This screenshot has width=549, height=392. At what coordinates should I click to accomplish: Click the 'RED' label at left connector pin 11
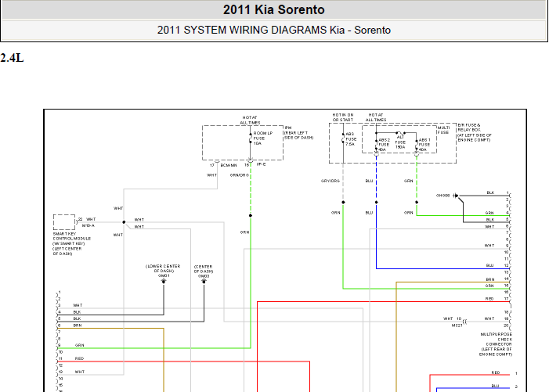point(79,358)
